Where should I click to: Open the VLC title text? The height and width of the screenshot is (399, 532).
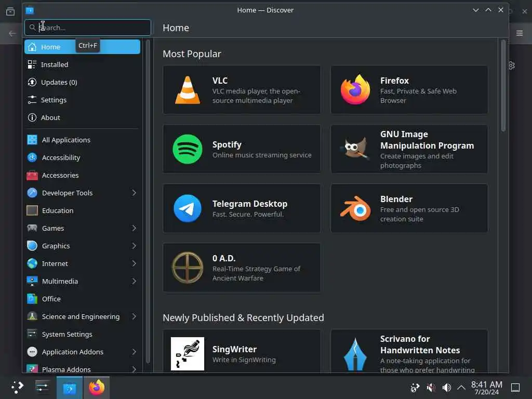220,81
